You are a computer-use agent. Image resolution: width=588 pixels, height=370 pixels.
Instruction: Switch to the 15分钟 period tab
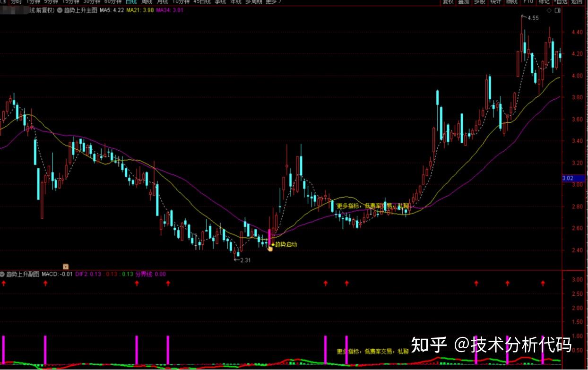71,2
